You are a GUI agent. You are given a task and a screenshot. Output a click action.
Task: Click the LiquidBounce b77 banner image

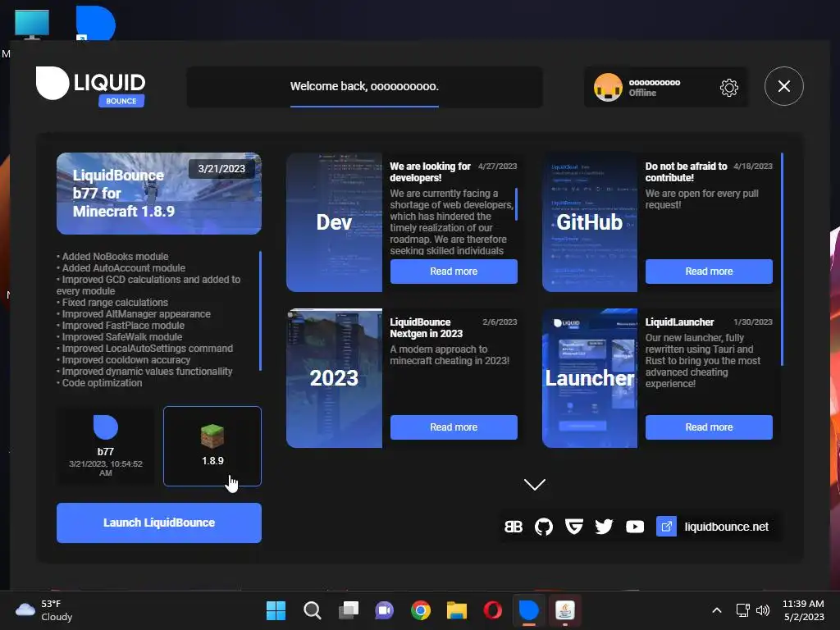coord(159,194)
